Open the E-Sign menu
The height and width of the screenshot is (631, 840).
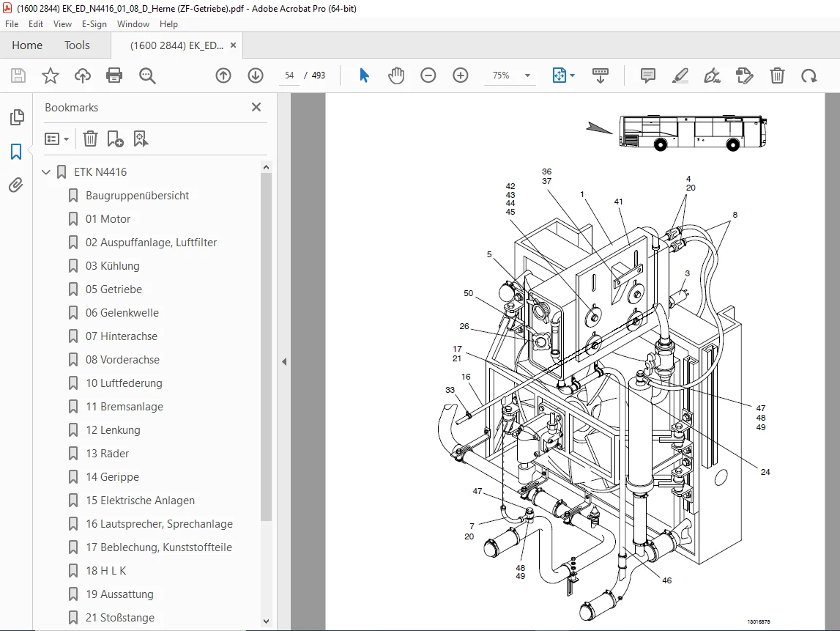click(x=94, y=24)
